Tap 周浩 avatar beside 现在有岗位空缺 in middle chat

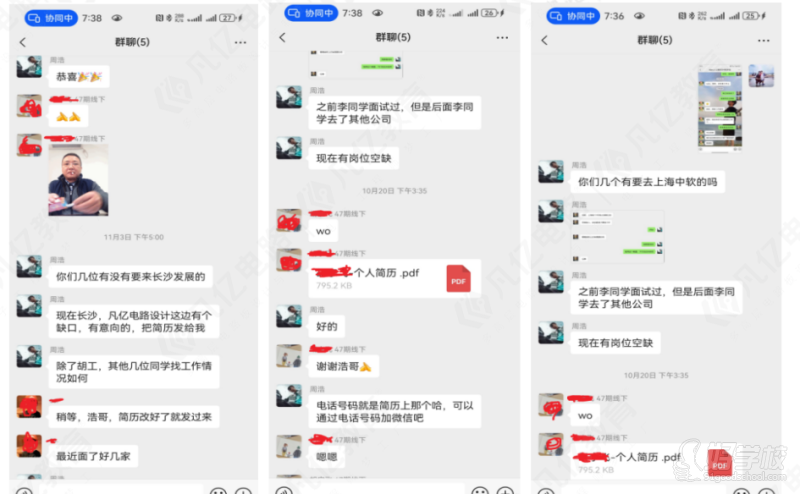click(x=289, y=148)
